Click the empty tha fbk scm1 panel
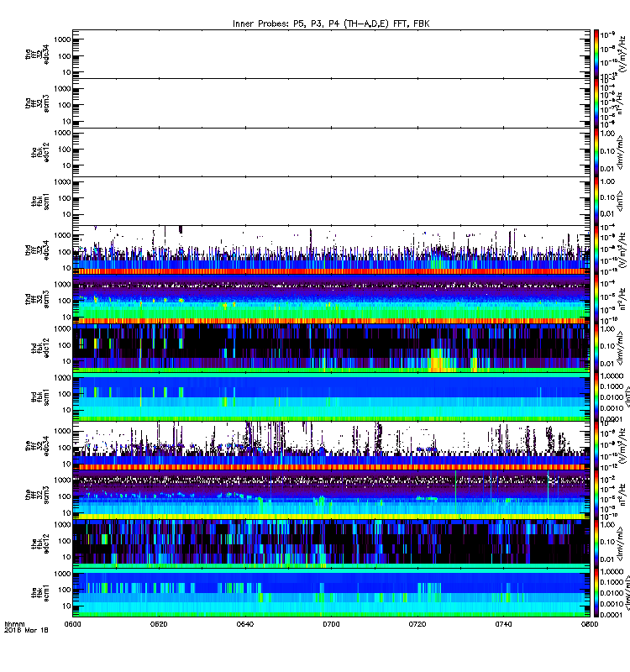The width and height of the screenshot is (630, 672). pyautogui.click(x=331, y=201)
